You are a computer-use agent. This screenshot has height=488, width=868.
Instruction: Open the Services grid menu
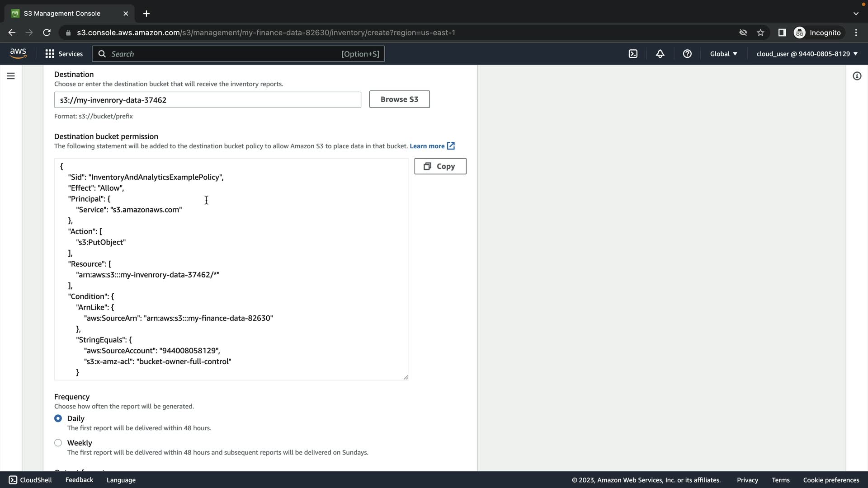(64, 54)
